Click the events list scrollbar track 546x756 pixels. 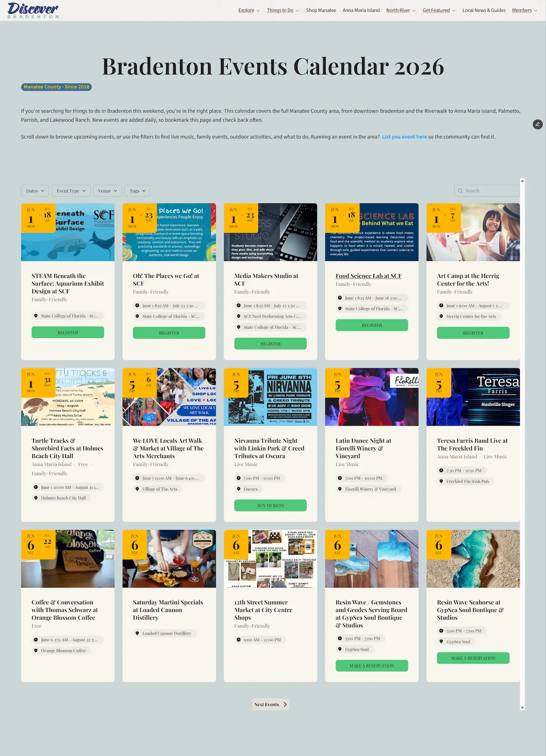(522, 444)
